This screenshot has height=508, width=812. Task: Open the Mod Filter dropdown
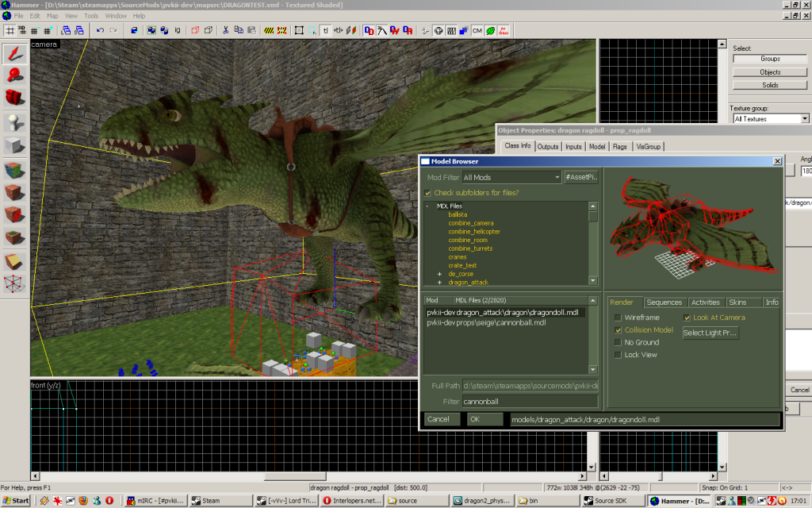[x=511, y=178]
